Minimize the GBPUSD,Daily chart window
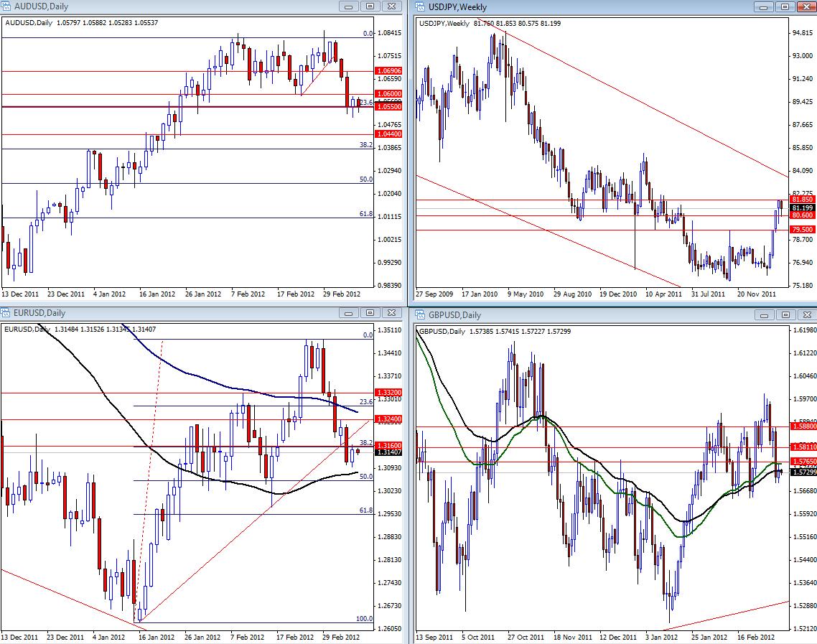Viewport: 817px width, 644px height. (x=764, y=314)
